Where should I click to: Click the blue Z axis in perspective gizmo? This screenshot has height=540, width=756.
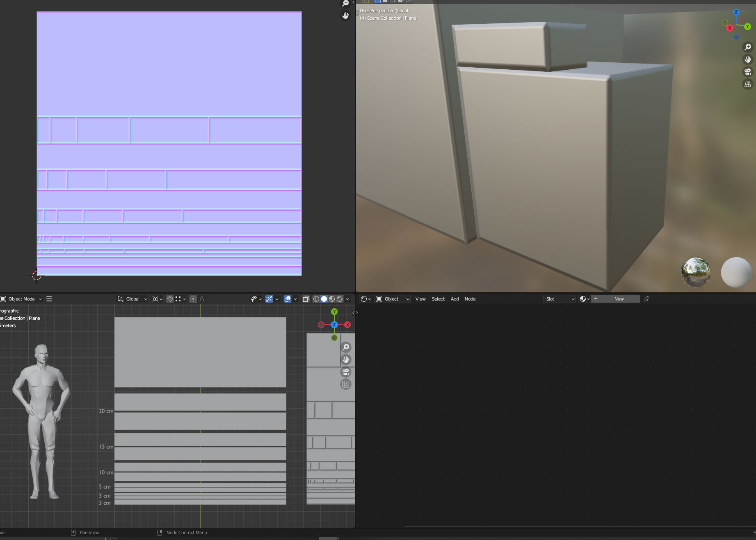(736, 12)
